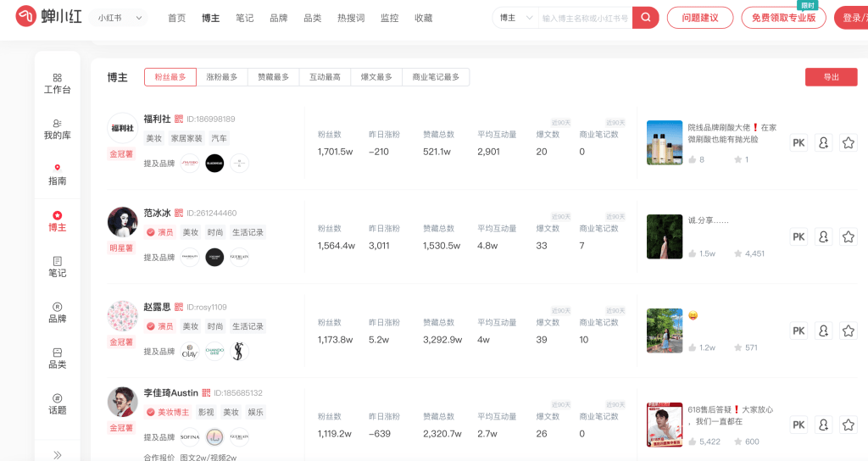This screenshot has width=868, height=461.
Task: Toggle favorite star for 李佳琦Austin
Action: click(848, 425)
